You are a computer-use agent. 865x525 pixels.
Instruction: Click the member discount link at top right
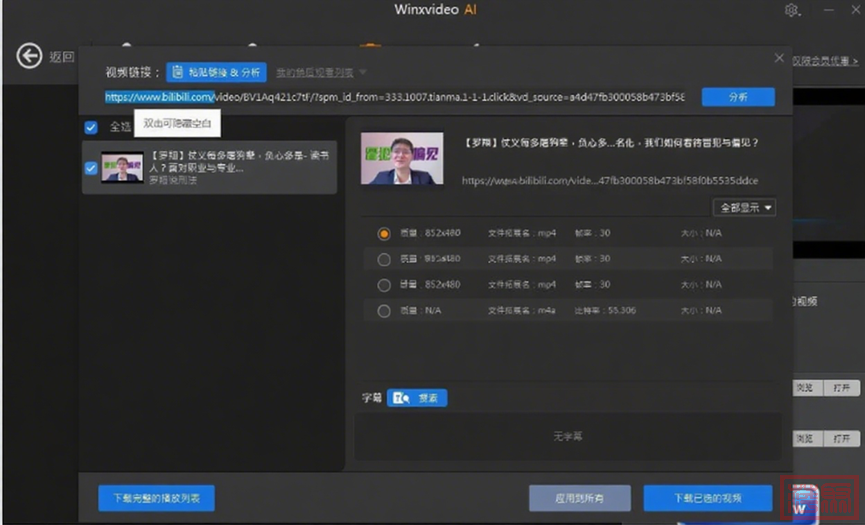pos(825,61)
